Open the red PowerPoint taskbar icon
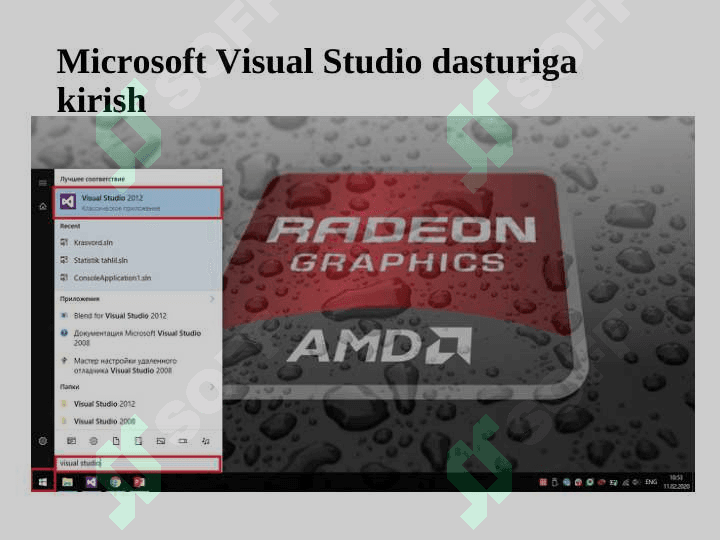The width and height of the screenshot is (720, 540). click(x=139, y=482)
